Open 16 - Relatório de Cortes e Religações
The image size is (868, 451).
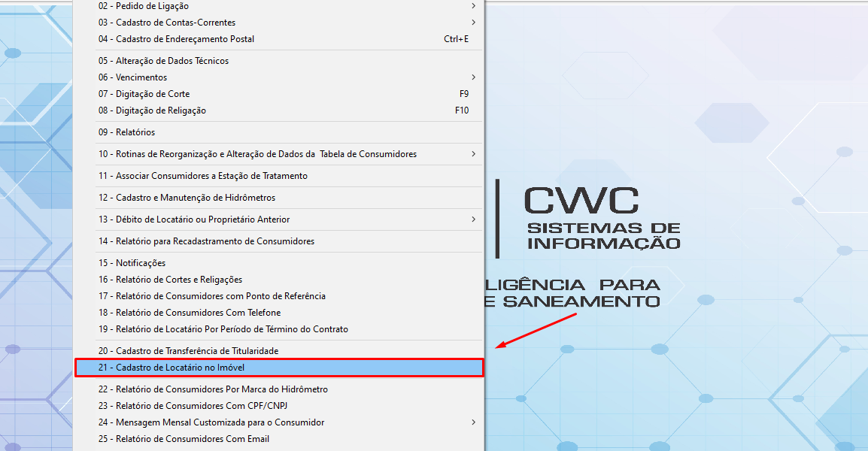coord(170,280)
